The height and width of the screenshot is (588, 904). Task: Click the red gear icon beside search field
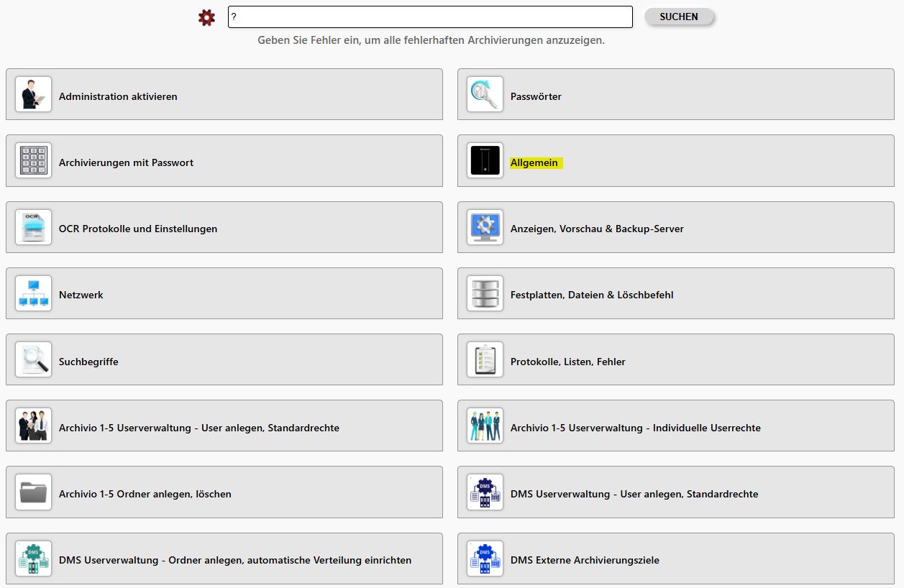(x=207, y=18)
